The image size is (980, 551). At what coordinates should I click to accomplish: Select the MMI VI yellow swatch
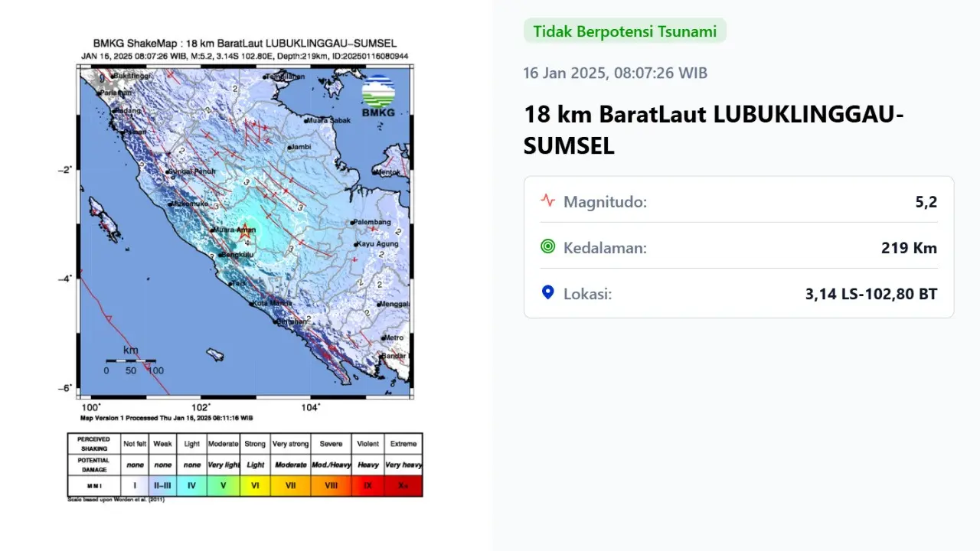(255, 486)
